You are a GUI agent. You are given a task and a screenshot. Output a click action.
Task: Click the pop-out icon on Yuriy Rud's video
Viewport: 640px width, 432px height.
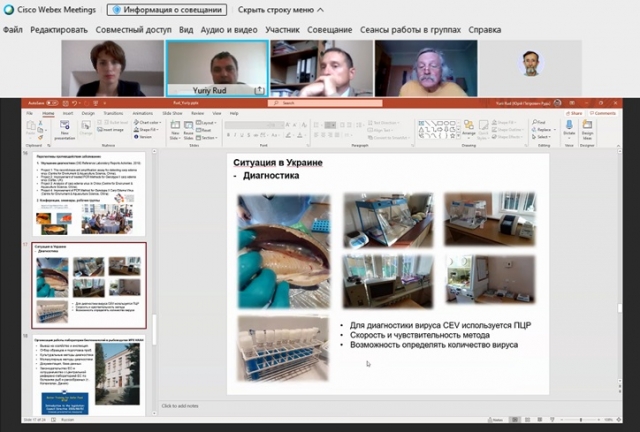(x=260, y=90)
